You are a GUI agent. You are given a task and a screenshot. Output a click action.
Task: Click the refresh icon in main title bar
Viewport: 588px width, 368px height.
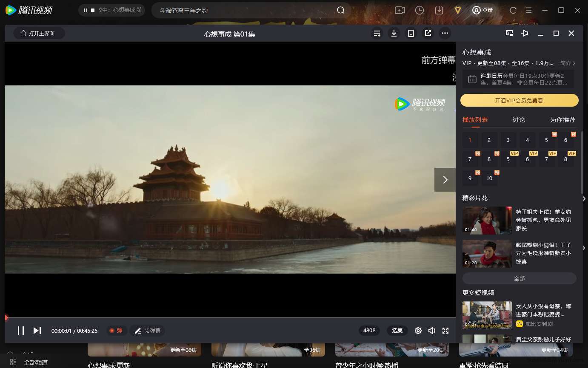tap(513, 10)
